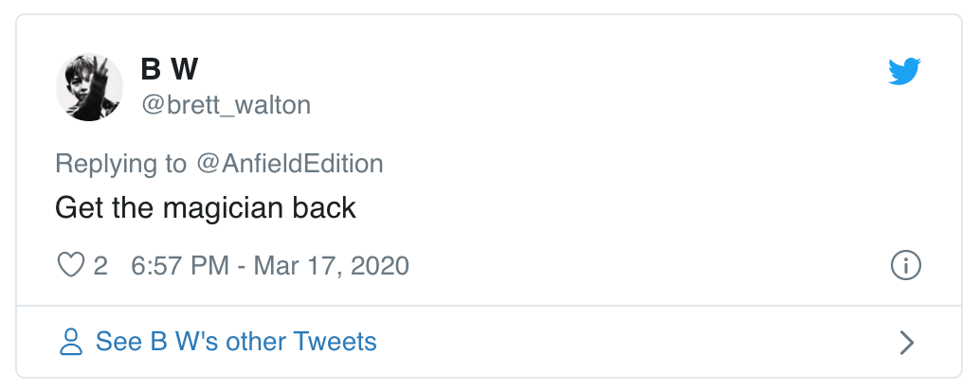This screenshot has width=980, height=390.
Task: Click empty space in the footer row
Action: [616, 342]
